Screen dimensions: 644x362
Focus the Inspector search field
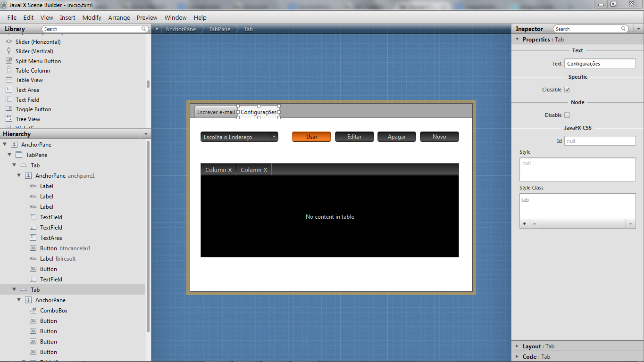point(591,29)
